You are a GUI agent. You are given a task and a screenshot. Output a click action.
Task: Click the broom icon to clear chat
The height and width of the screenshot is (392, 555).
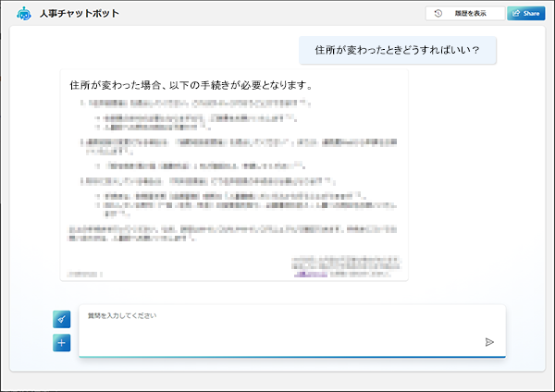[x=62, y=319]
